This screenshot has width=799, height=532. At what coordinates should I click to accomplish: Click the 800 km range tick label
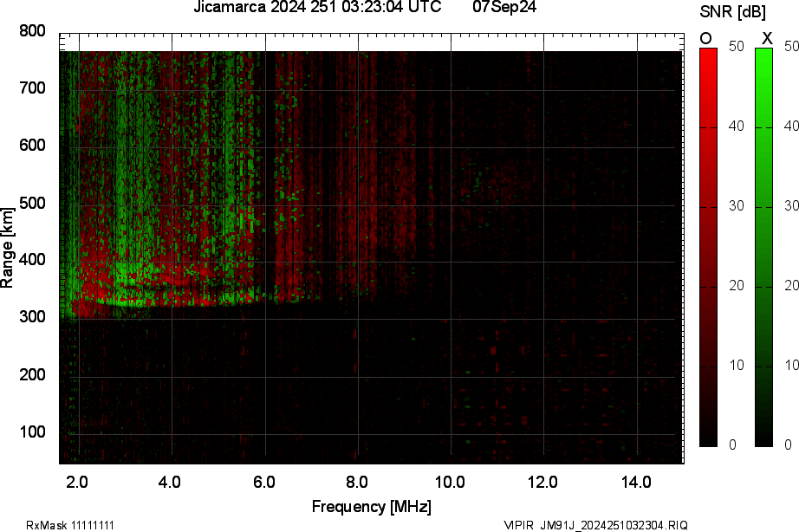[33, 31]
